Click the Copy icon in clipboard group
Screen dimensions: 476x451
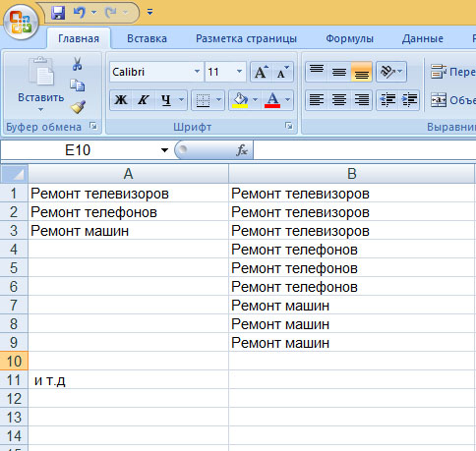pyautogui.click(x=78, y=85)
